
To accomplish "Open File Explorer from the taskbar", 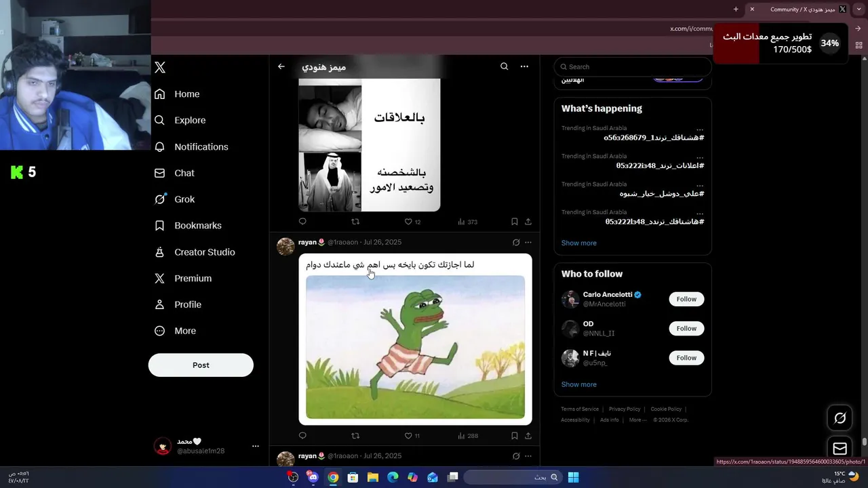I will tap(373, 477).
